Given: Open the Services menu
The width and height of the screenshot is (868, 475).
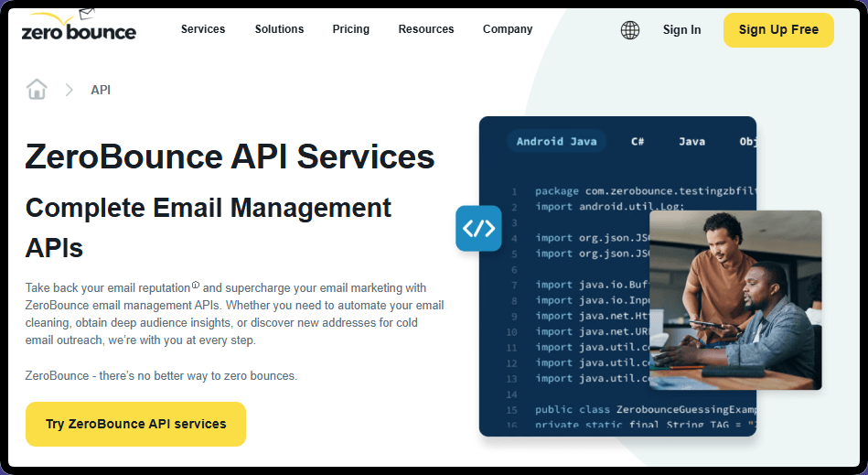Looking at the screenshot, I should [203, 29].
